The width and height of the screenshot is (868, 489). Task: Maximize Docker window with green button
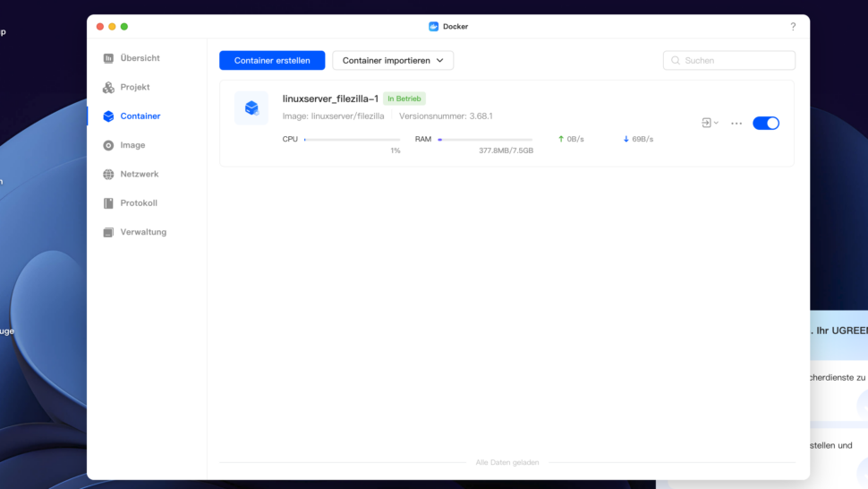point(124,27)
